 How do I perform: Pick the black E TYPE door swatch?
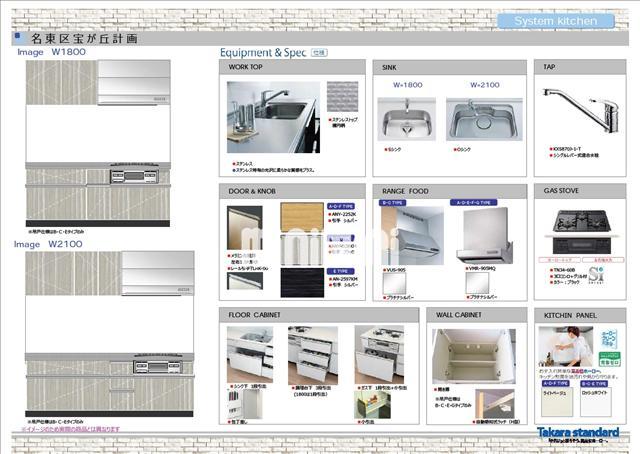tap(302, 283)
